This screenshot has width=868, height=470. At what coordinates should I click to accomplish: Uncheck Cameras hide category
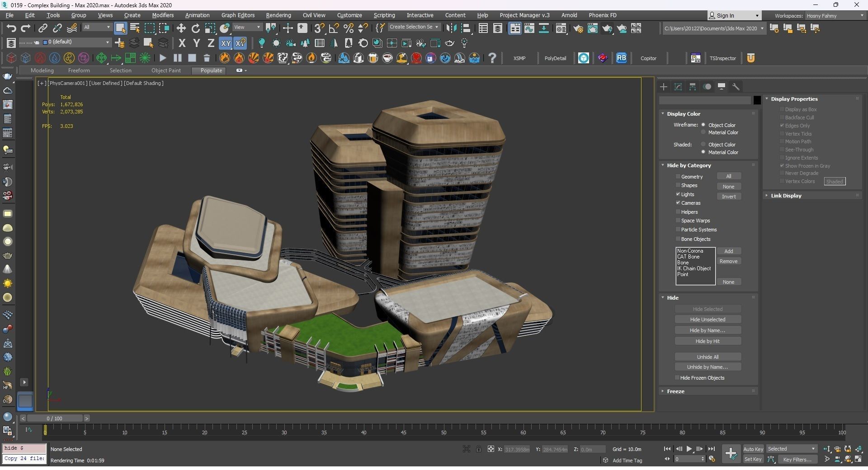tap(678, 203)
